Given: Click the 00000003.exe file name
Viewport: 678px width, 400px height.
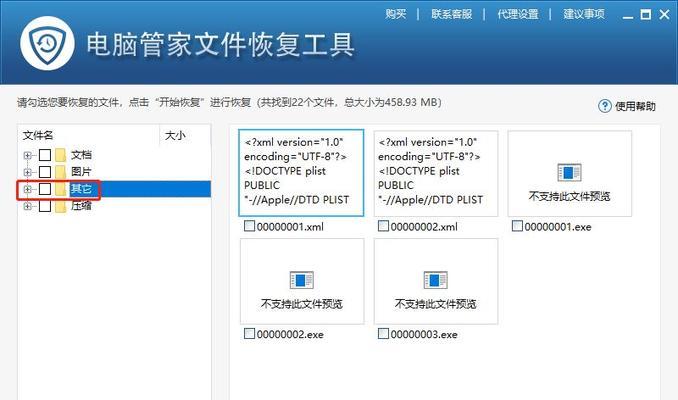Looking at the screenshot, I should 424,334.
